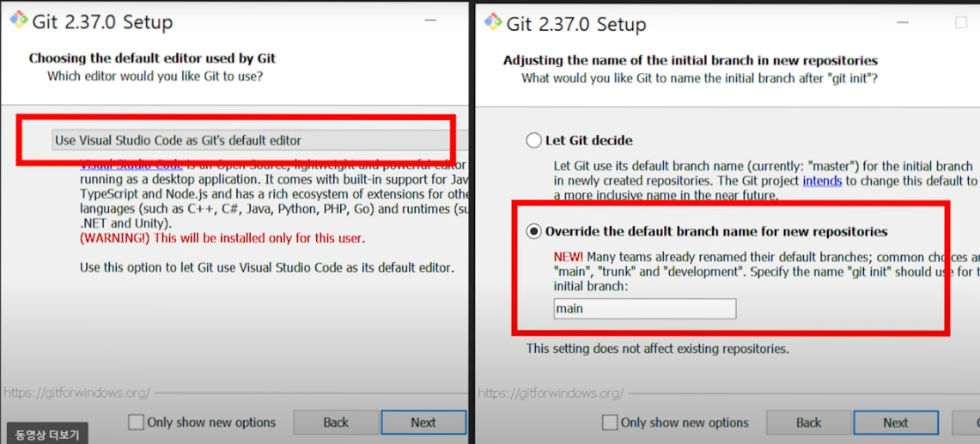Viewport: 980px width, 444px height.
Task: Click heading 'Choosing the default editor used by Git'
Action: (153, 58)
